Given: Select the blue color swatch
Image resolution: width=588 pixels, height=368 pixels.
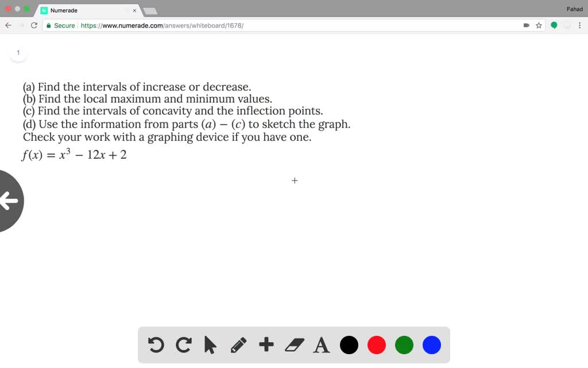Looking at the screenshot, I should (431, 345).
